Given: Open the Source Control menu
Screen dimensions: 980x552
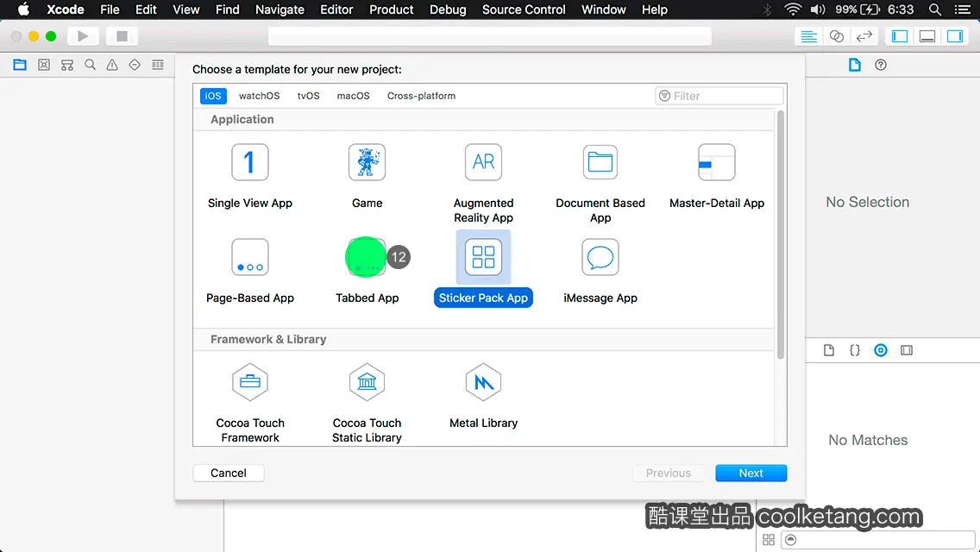Looking at the screenshot, I should pyautogui.click(x=524, y=9).
